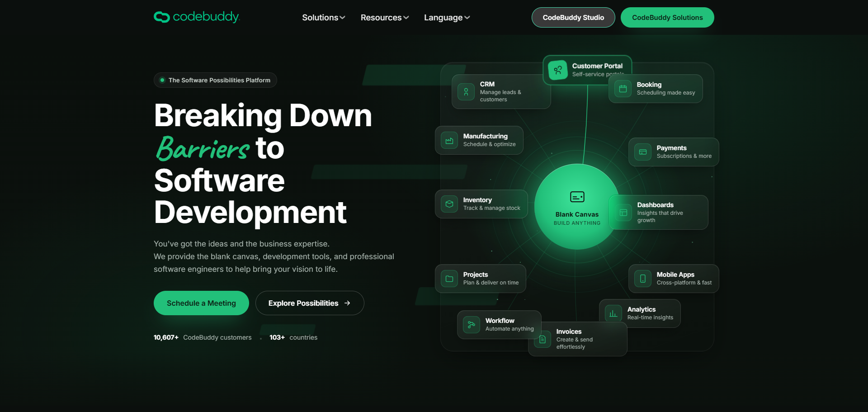
Task: Click 'BUILD ANYTHING' label
Action: click(x=577, y=223)
